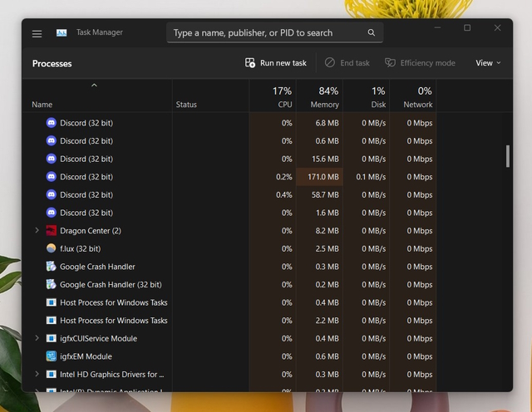Sort by CPU 17% column
The image size is (532, 412).
273,96
